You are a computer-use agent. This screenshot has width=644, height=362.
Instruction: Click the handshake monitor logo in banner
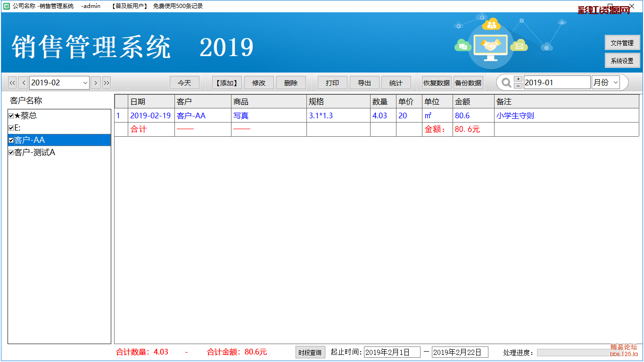(x=491, y=46)
